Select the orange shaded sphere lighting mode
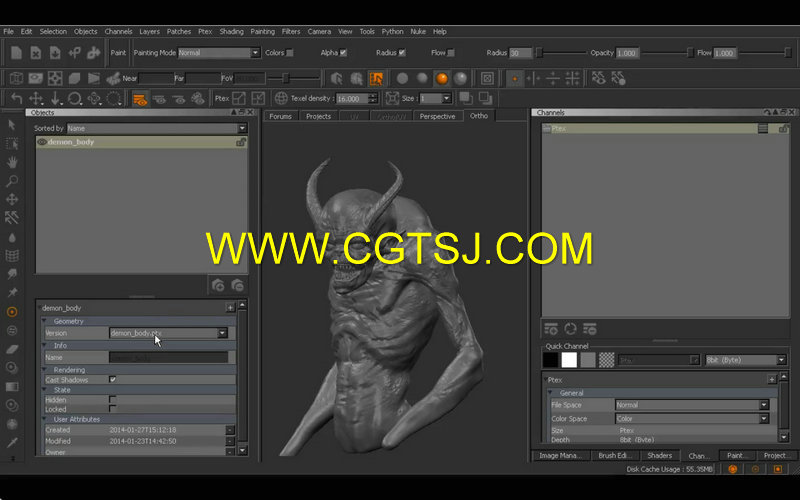Image resolution: width=800 pixels, height=500 pixels. pos(441,79)
